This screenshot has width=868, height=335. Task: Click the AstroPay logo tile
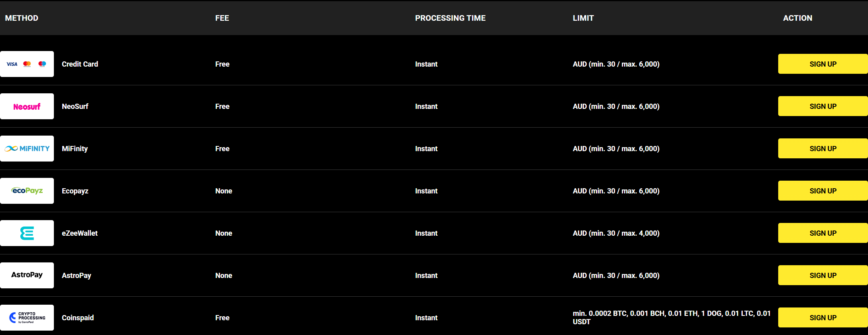pos(27,275)
